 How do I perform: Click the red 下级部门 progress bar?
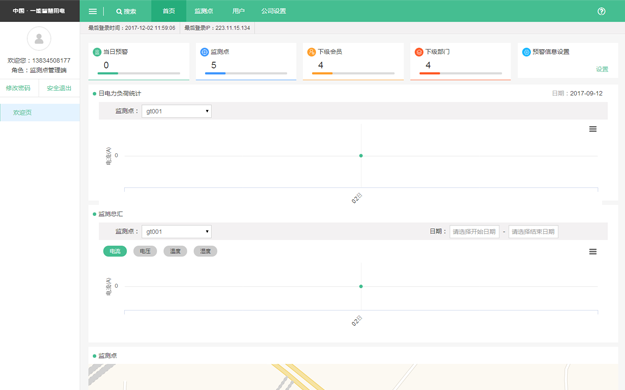460,73
